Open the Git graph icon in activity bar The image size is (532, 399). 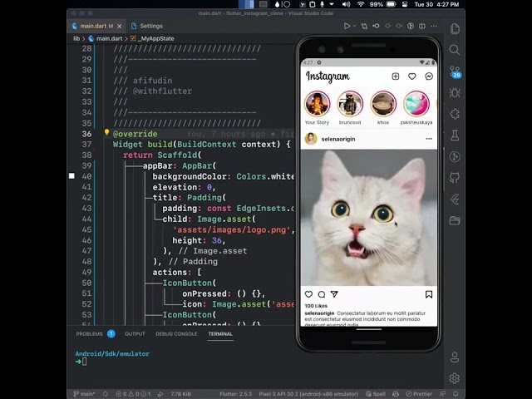(x=455, y=156)
